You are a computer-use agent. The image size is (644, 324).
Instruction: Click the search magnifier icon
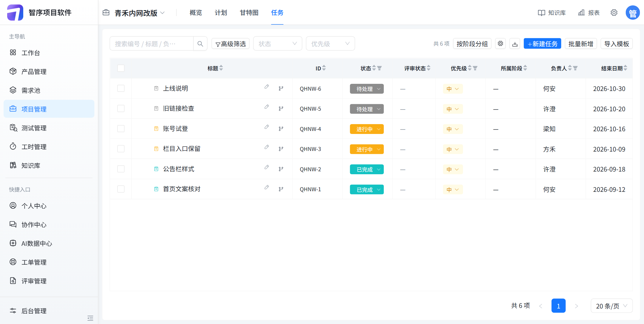pyautogui.click(x=200, y=44)
